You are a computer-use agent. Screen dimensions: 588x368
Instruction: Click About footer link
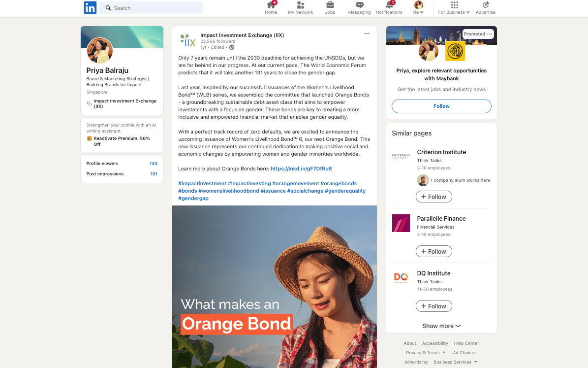point(410,343)
